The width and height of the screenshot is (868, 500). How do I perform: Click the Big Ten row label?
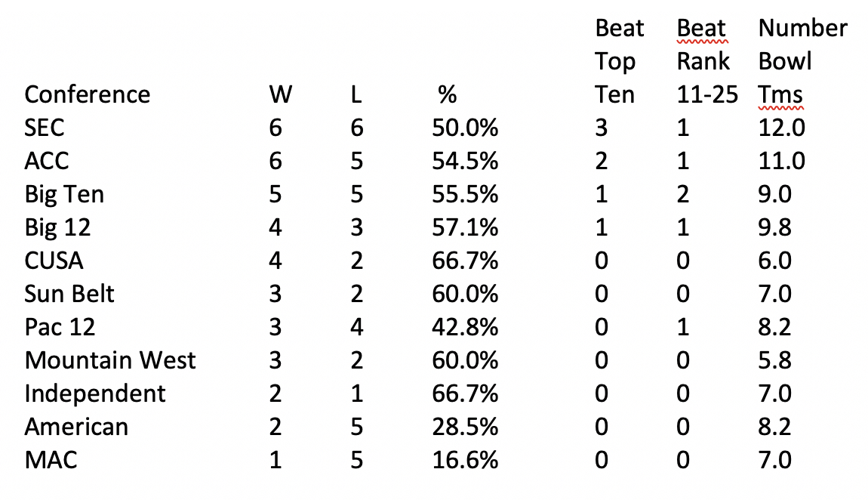pyautogui.click(x=64, y=194)
